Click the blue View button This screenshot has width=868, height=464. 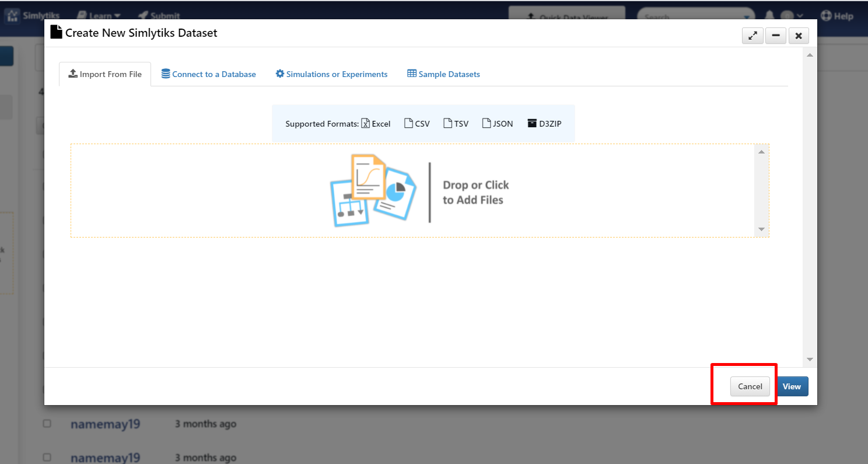(x=792, y=386)
